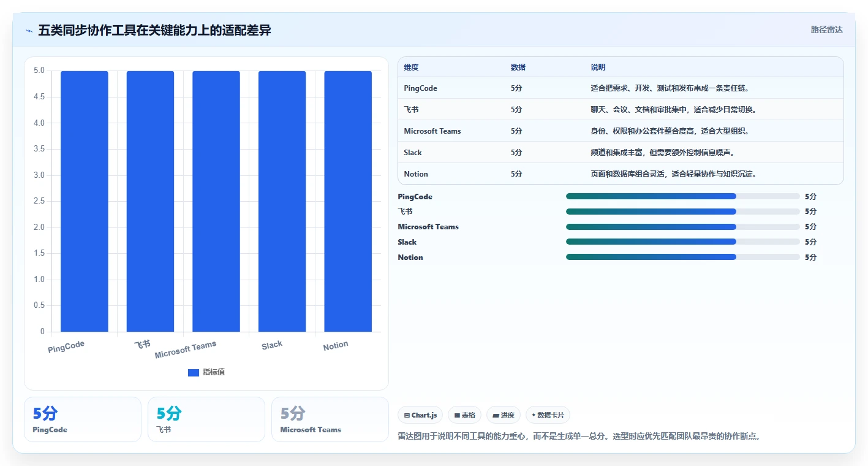This screenshot has height=466, width=868.
Task: Click the 飞书 x-axis label
Action: click(142, 344)
